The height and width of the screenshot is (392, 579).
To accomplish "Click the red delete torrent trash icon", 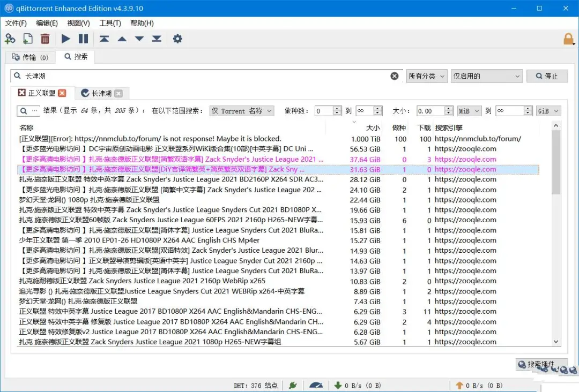I will click(45, 39).
